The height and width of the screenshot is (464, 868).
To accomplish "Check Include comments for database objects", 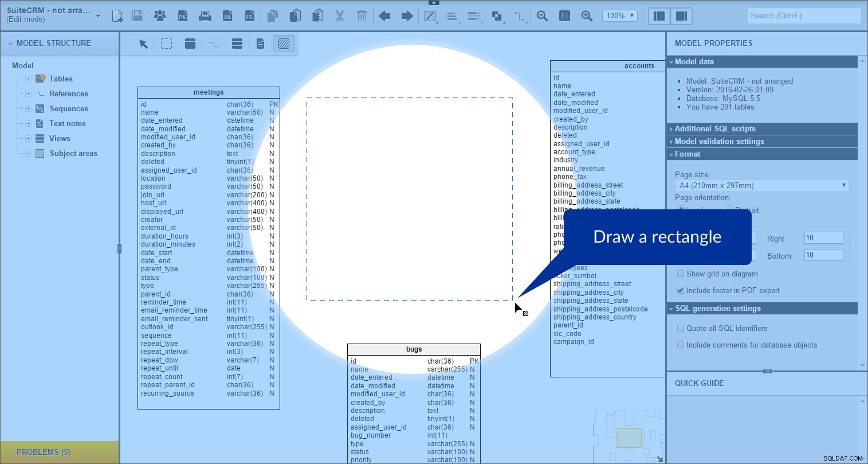I will pos(681,345).
